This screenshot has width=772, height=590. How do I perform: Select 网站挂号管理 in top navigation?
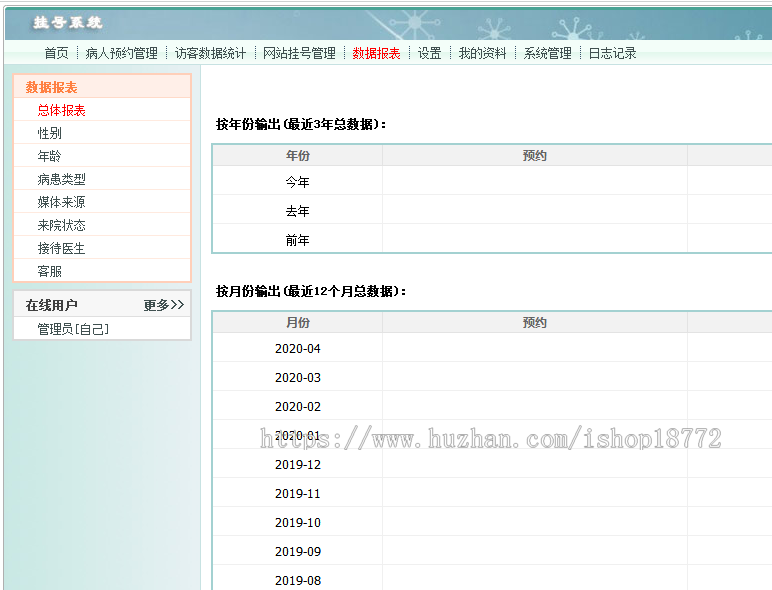299,53
